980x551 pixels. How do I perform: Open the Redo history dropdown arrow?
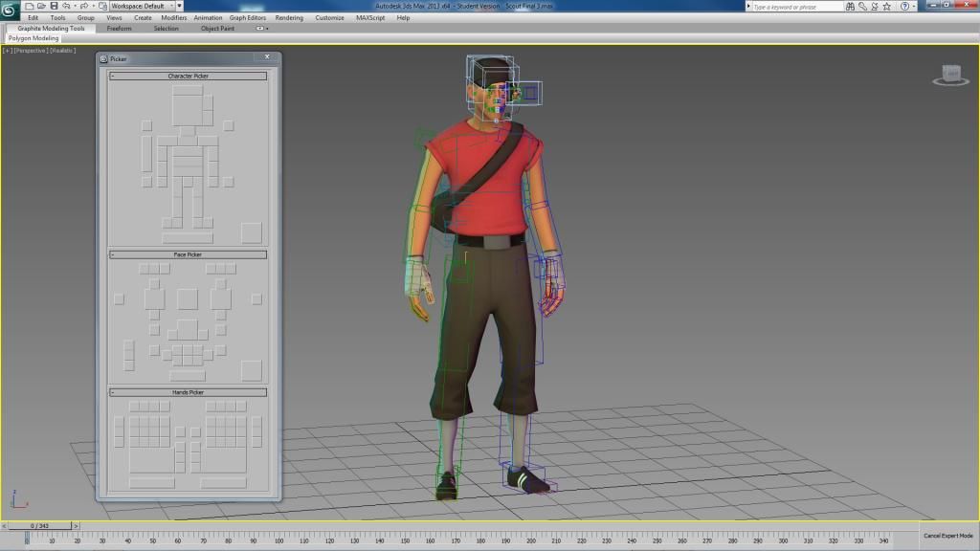pos(93,7)
